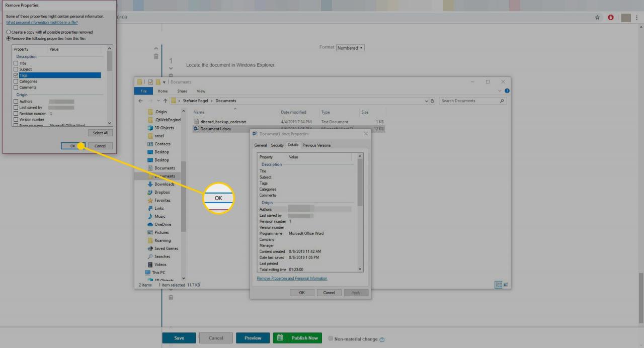Check the Title property checkbox

(16, 63)
